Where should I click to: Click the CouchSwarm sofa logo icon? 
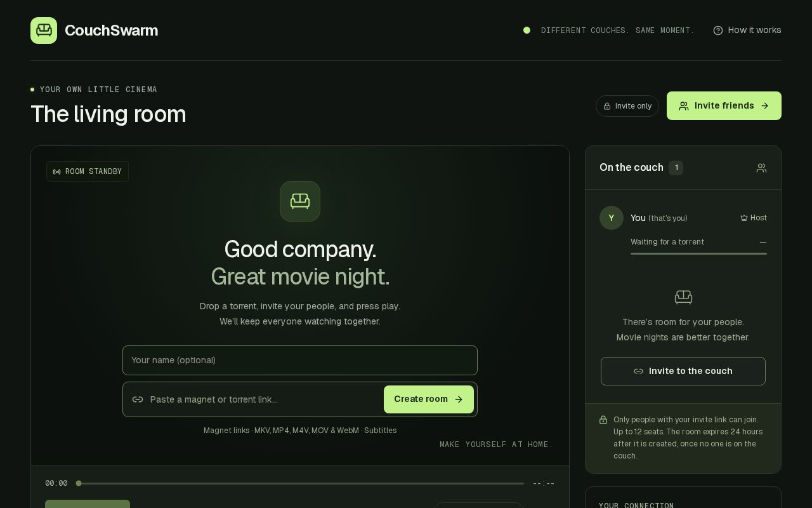click(x=44, y=30)
